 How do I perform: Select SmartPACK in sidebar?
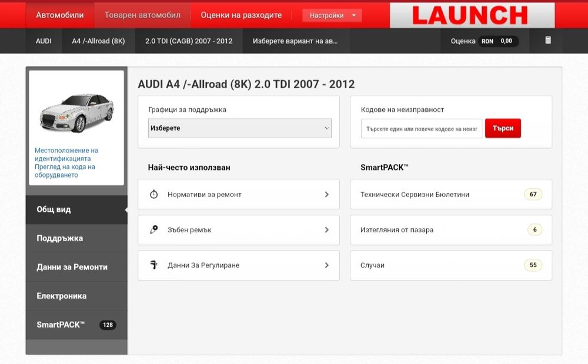(76, 325)
